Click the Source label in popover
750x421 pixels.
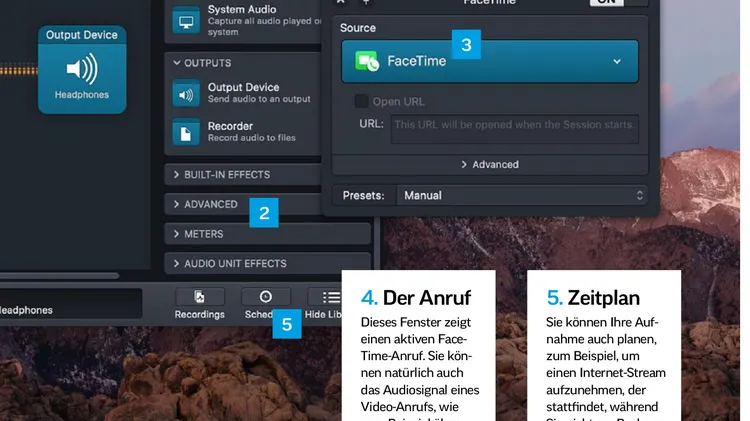(x=358, y=28)
